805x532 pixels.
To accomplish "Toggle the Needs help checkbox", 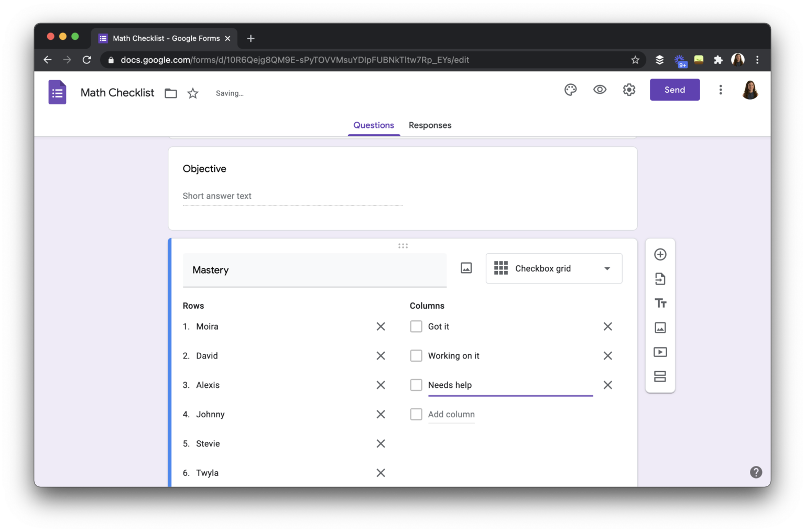I will tap(416, 385).
